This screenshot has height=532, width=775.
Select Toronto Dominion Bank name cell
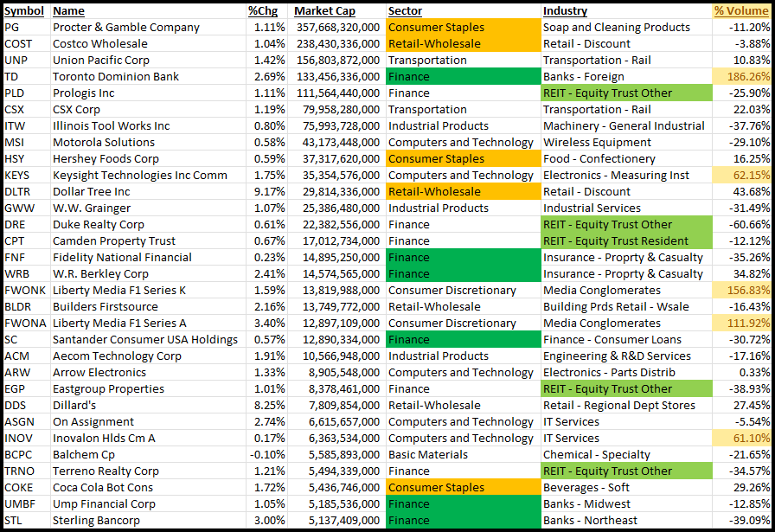click(x=148, y=76)
